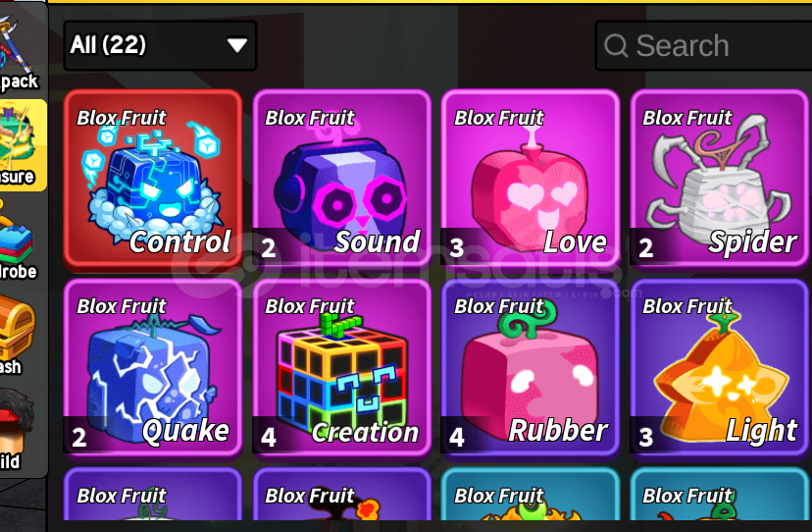The width and height of the screenshot is (812, 532).
Task: Choose the Light fruit card
Action: (719, 367)
